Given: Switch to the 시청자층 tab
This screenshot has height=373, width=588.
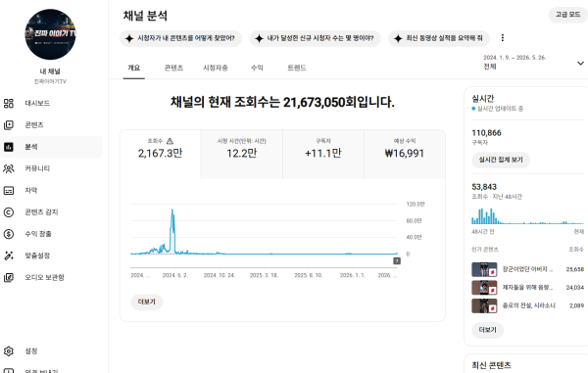Looking at the screenshot, I should point(216,68).
